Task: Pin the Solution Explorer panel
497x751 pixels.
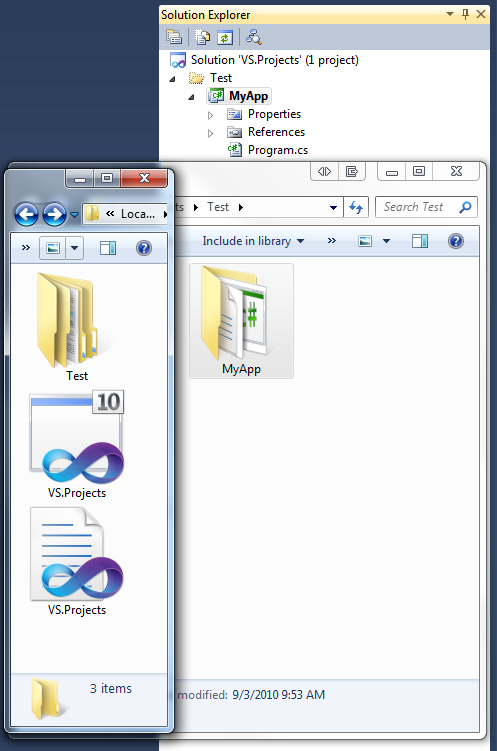Action: coord(465,14)
